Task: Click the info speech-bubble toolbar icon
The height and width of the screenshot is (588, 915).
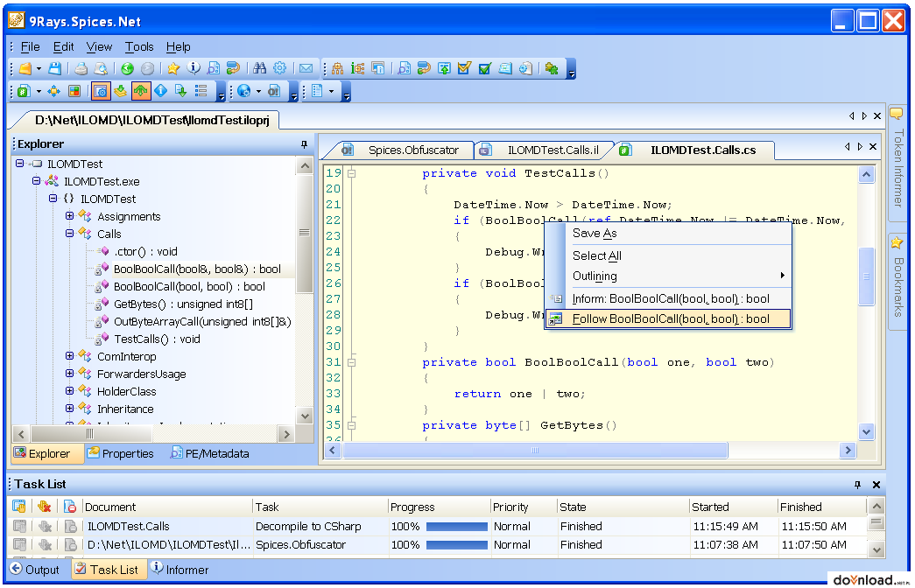Action: (x=194, y=69)
